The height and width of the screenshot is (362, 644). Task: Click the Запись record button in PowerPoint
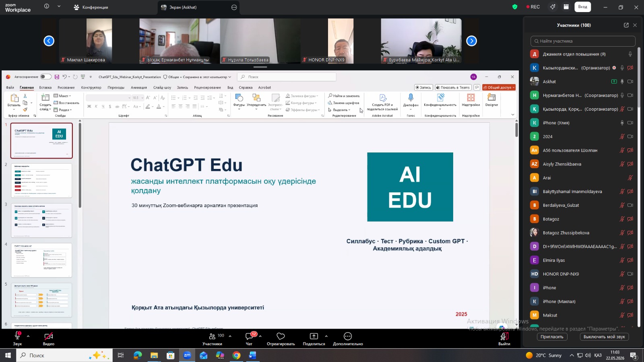click(x=423, y=87)
